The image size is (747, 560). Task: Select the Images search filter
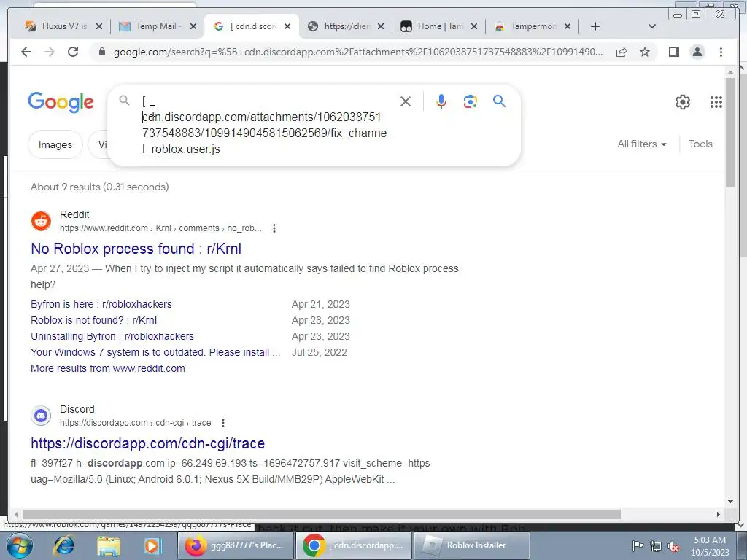pos(55,144)
